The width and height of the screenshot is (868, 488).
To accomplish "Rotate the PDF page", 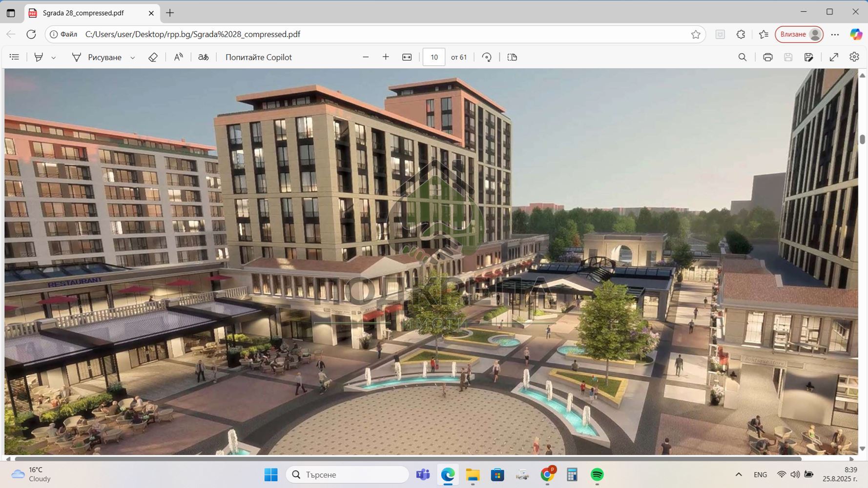I will (x=486, y=57).
